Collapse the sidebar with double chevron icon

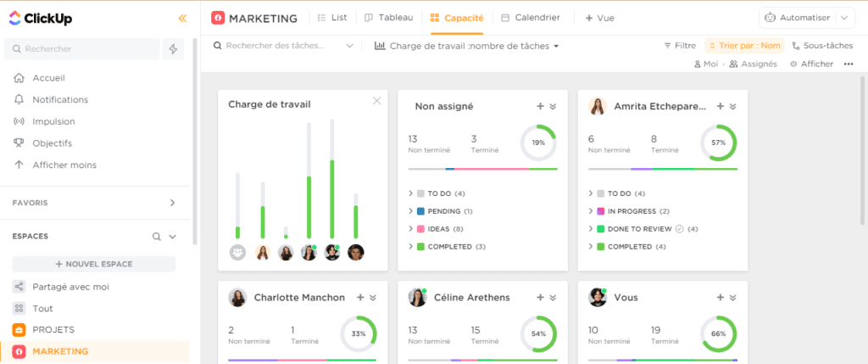click(182, 18)
